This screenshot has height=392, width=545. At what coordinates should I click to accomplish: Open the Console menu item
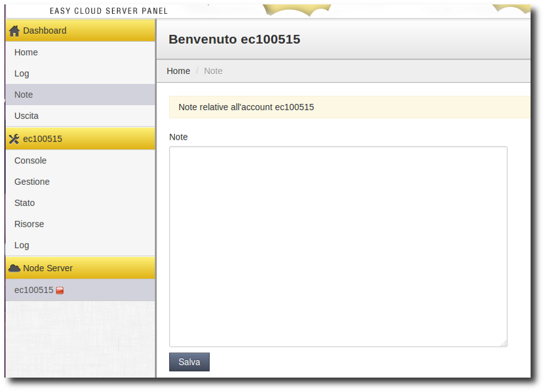coord(80,160)
